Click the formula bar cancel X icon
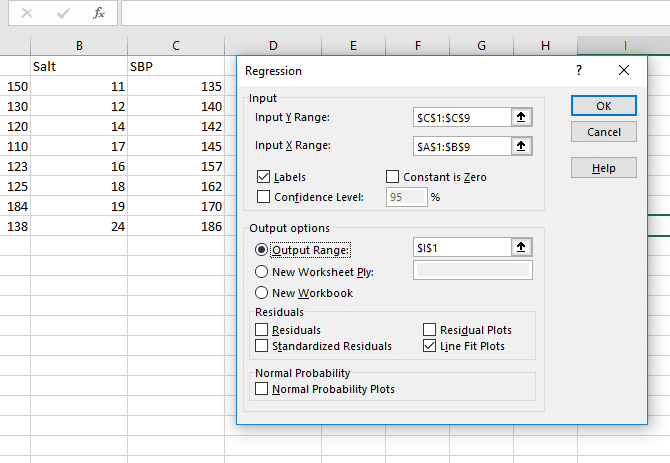The height and width of the screenshot is (463, 670). 27,13
